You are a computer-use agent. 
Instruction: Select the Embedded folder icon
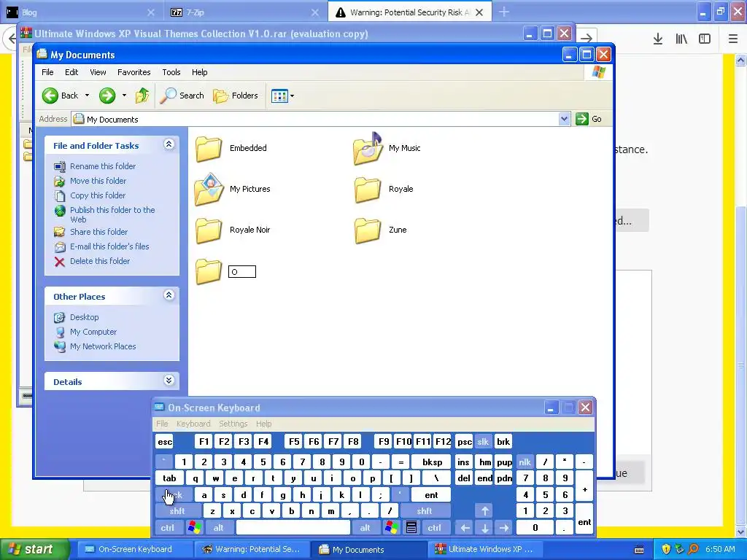tap(209, 149)
